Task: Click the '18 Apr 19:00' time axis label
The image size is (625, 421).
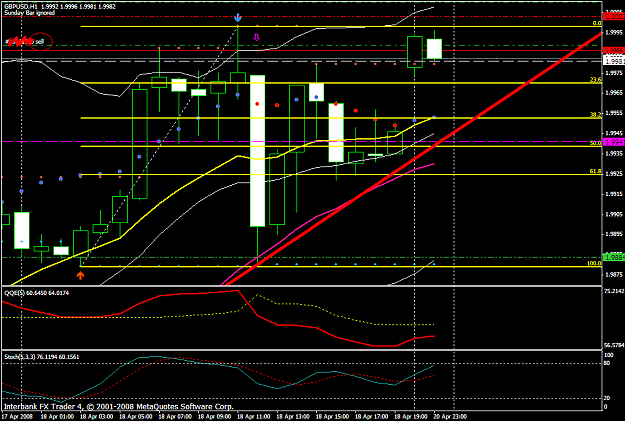Action: (411, 417)
